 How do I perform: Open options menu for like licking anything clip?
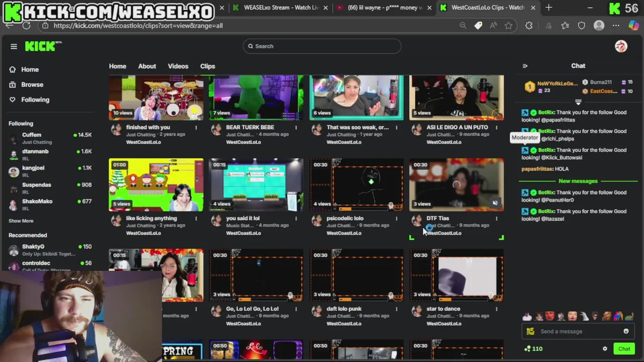[196, 219]
